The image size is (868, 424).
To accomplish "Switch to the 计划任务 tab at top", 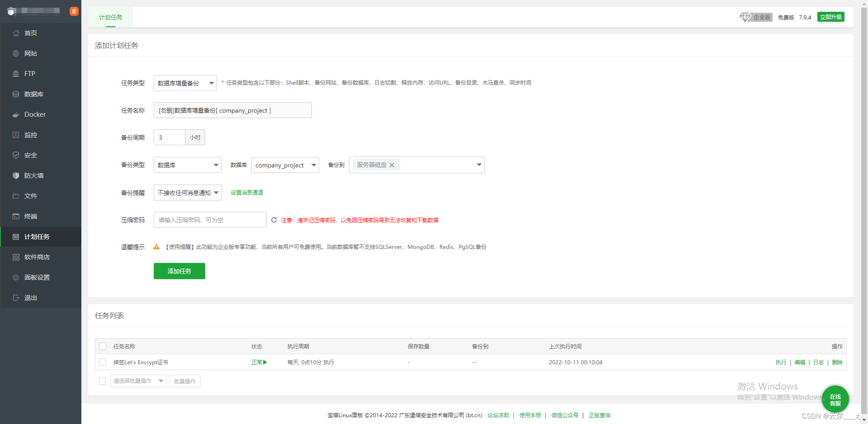I will coord(111,17).
